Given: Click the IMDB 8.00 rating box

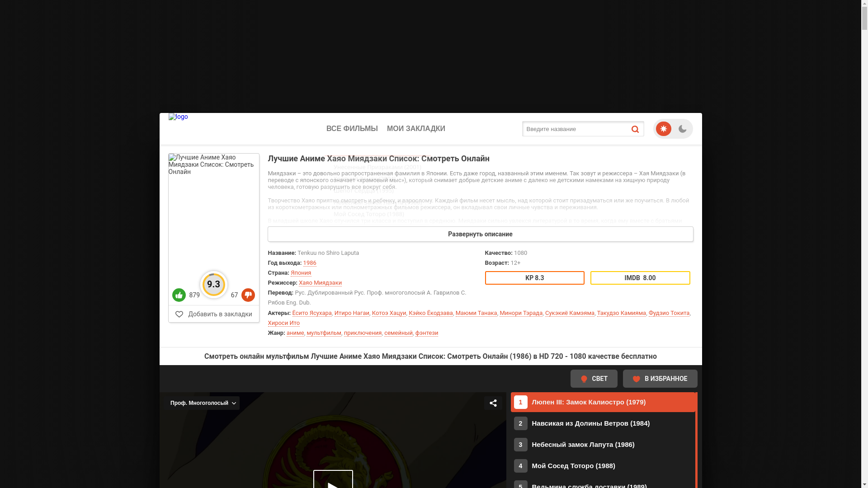Looking at the screenshot, I should coord(640,278).
